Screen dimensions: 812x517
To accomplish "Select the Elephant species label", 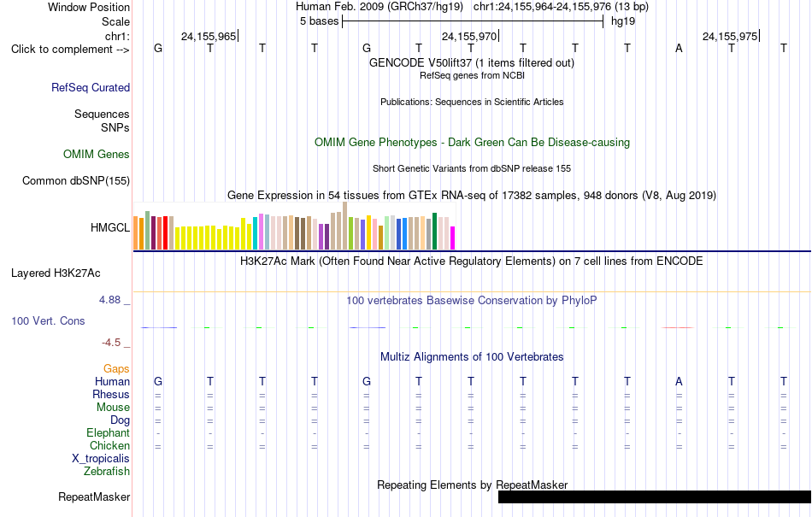I will coord(108,432).
